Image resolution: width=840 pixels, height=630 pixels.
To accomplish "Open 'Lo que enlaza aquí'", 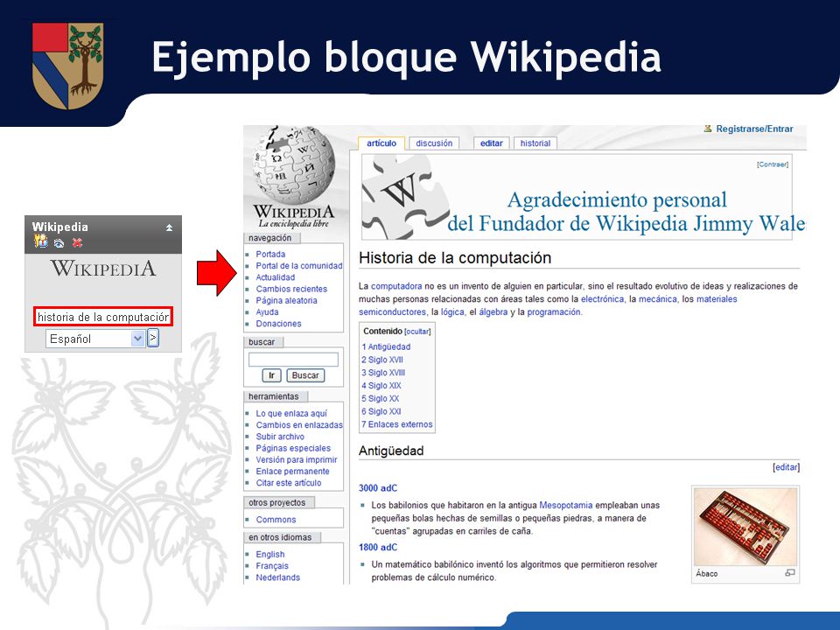I will (x=291, y=413).
